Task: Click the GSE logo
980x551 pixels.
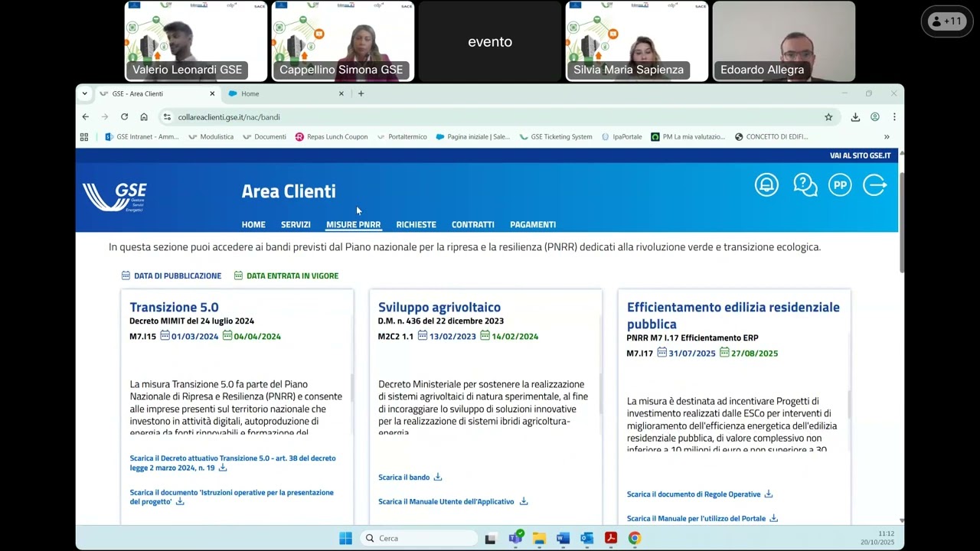Action: point(115,197)
